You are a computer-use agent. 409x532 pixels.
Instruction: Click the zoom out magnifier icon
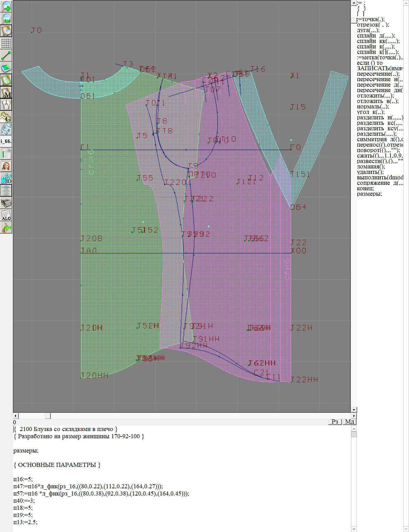(6, 18)
